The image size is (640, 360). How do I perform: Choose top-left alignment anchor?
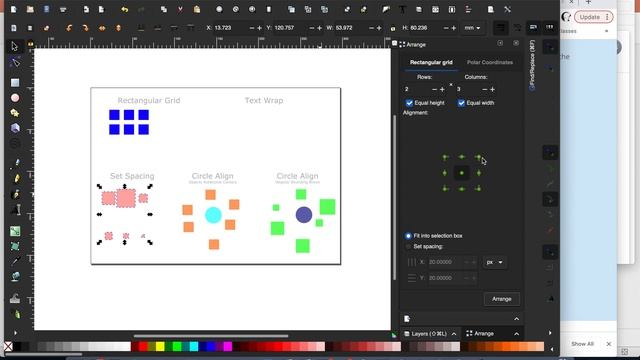445,157
